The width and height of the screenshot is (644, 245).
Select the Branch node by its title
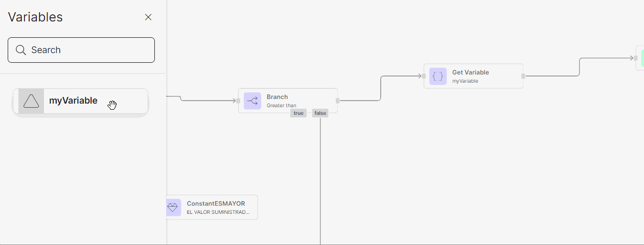(x=277, y=97)
